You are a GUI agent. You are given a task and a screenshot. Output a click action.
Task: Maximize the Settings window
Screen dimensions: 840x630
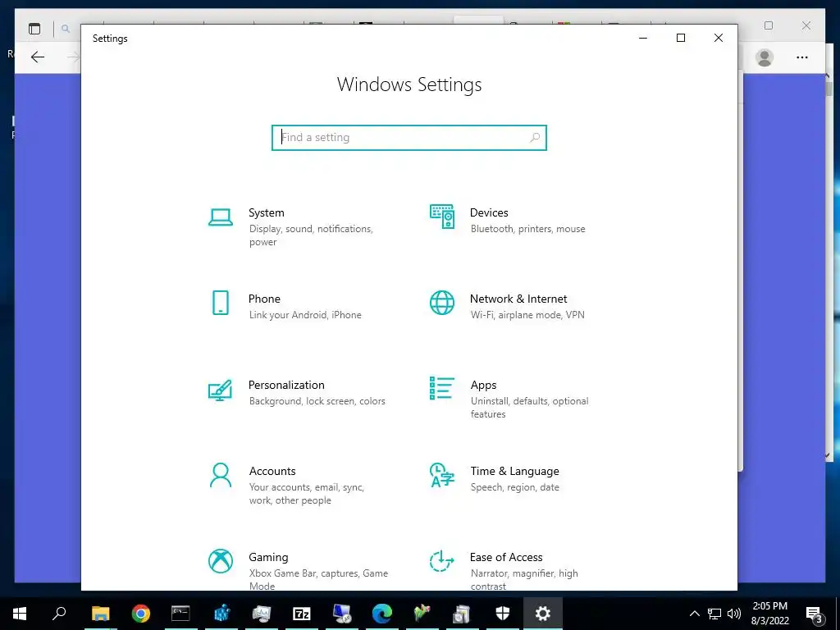coord(680,38)
